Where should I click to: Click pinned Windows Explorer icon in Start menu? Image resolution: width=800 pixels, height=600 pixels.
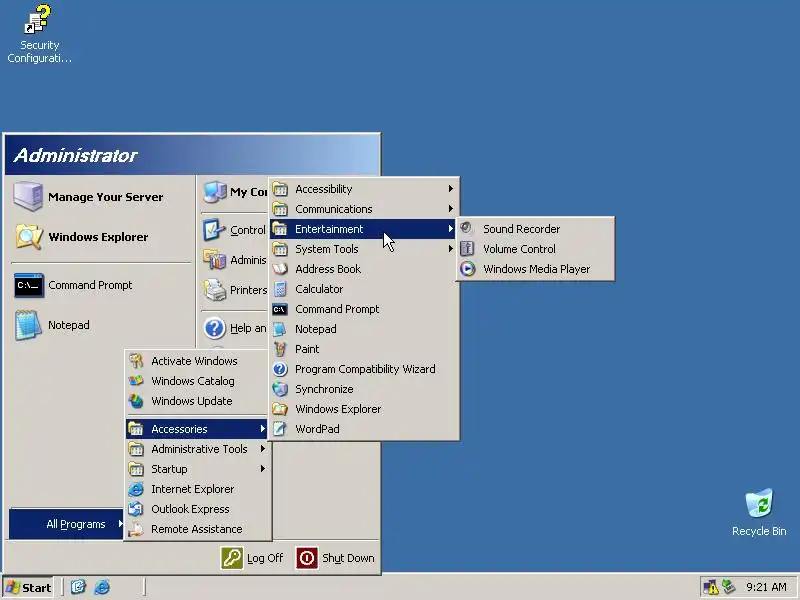29,237
